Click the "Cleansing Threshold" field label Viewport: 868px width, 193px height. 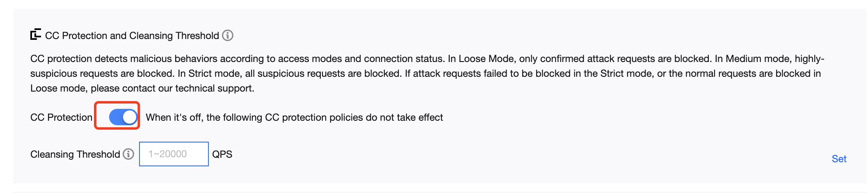click(75, 154)
